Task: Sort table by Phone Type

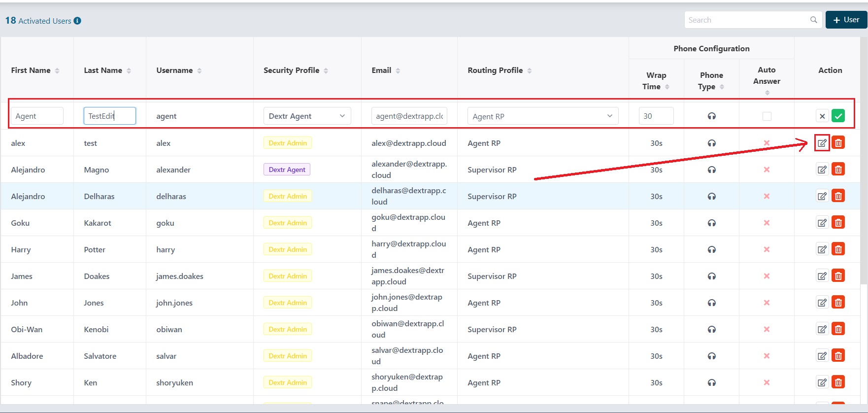Action: click(722, 87)
